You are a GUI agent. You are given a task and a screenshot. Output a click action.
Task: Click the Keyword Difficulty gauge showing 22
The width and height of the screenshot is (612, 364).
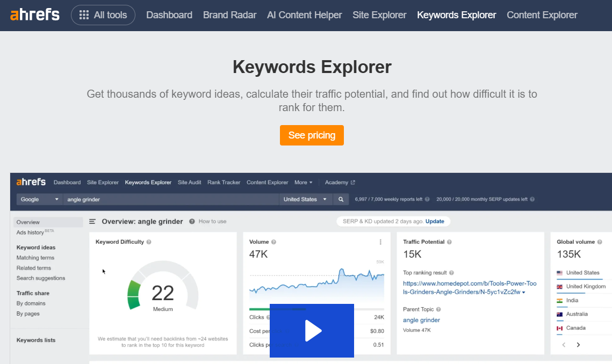(x=163, y=287)
